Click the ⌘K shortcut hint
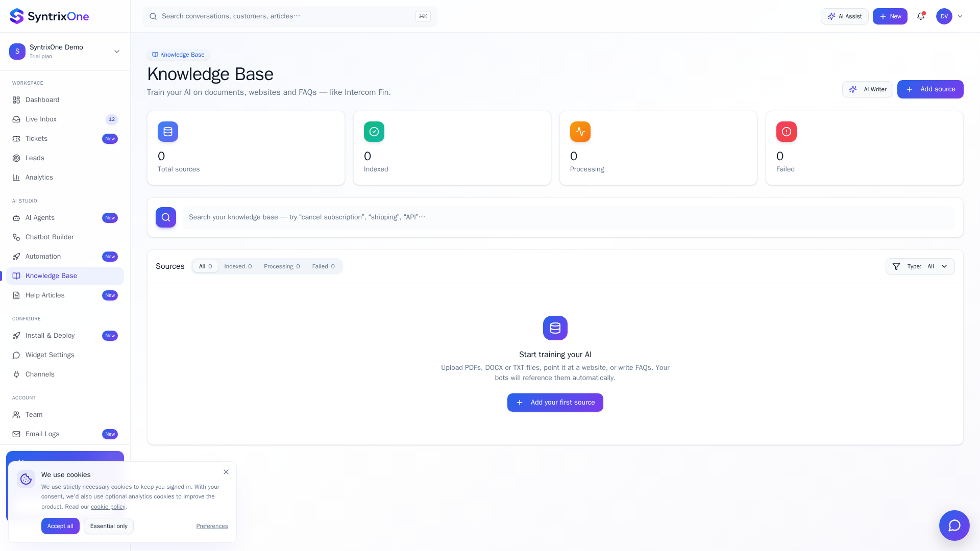The height and width of the screenshot is (551, 980). coord(423,16)
